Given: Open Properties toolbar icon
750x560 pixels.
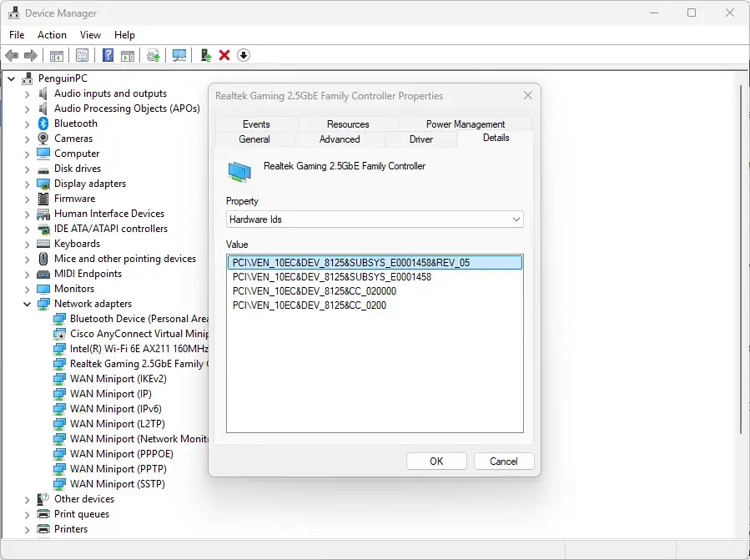Looking at the screenshot, I should 83,56.
